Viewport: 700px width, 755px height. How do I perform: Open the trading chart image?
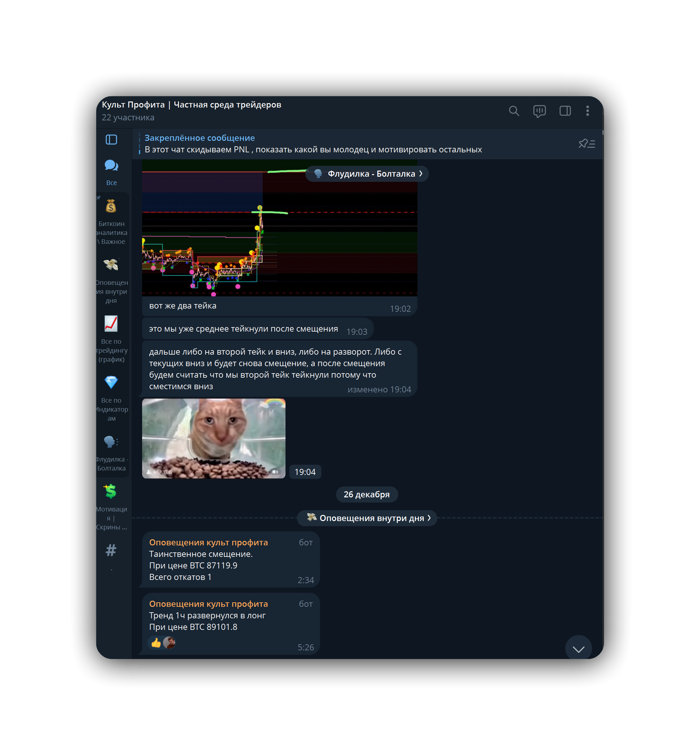coord(279,235)
